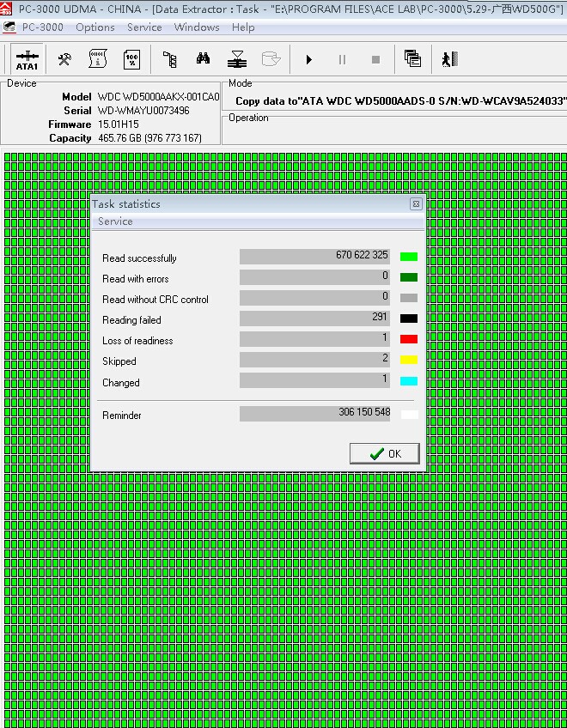Click the cascaded windows toolbar icon

(412, 59)
